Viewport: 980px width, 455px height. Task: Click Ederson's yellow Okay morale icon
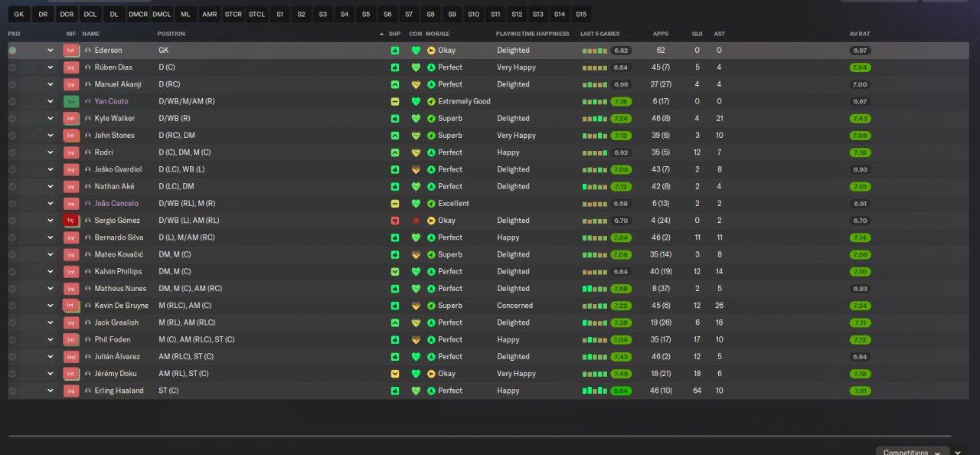point(431,51)
